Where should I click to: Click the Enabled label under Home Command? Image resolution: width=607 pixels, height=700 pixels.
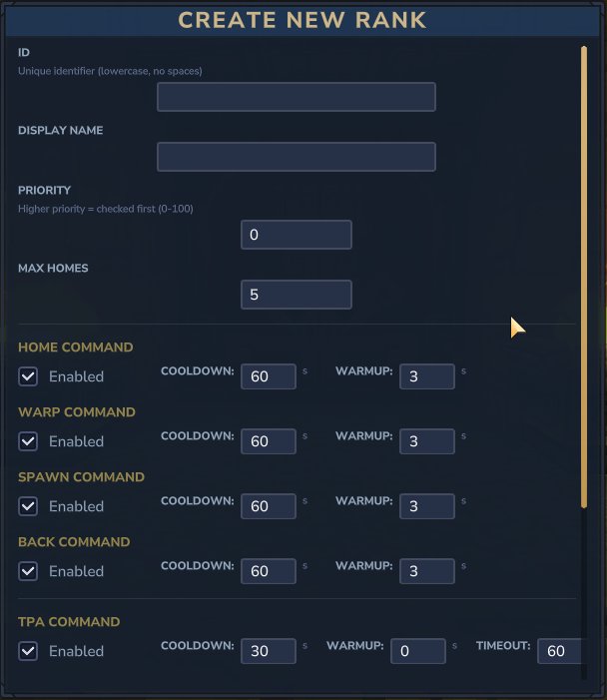[x=76, y=376]
